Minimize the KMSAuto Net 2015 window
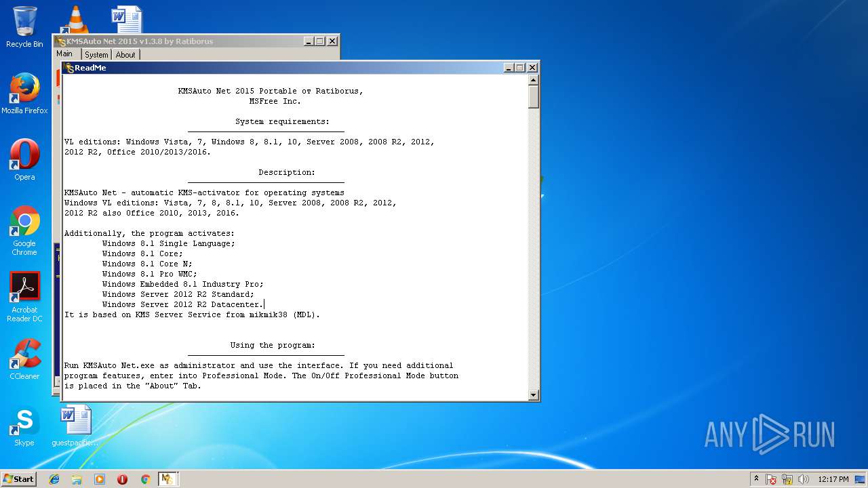 [x=309, y=41]
